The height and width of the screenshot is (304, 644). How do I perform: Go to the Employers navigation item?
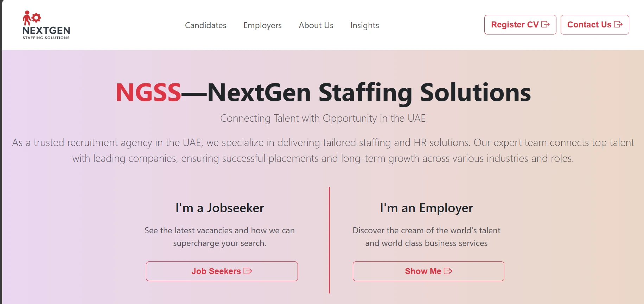262,25
